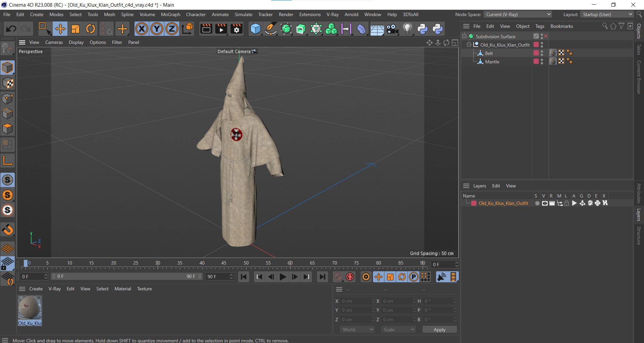Viewport: 644px width, 343px height.
Task: Click the MoGraph Cloner icon
Action: [x=331, y=29]
